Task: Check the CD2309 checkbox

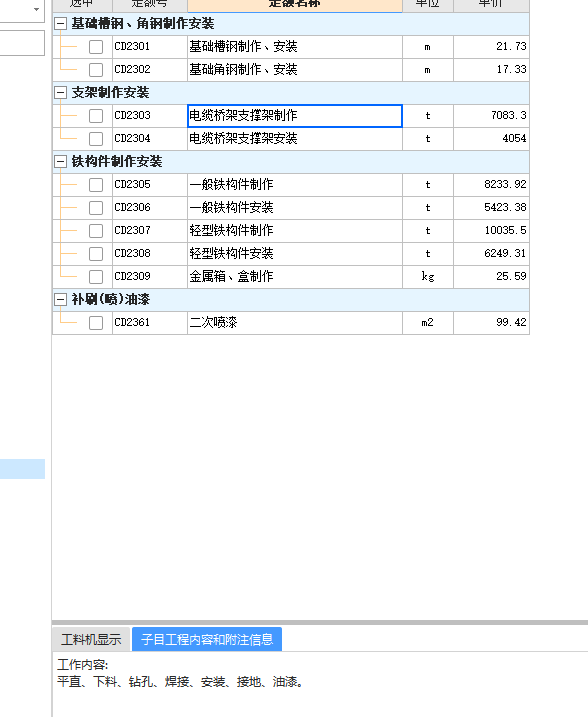Action: click(96, 277)
